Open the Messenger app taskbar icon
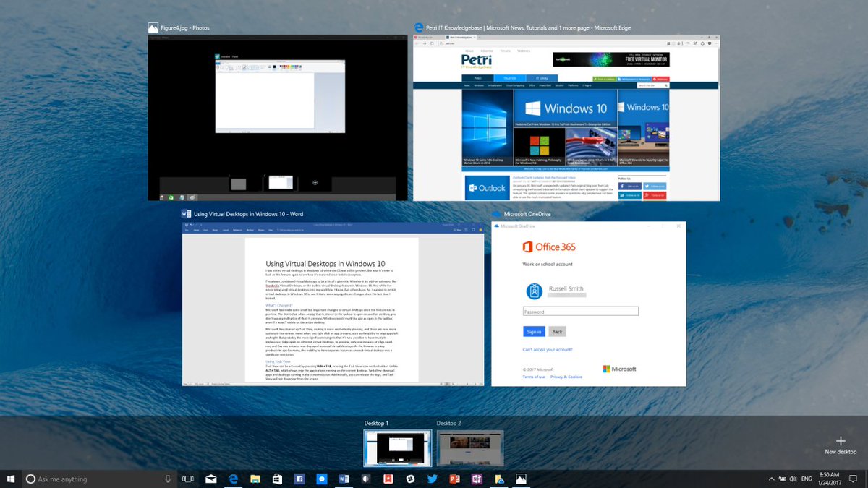The width and height of the screenshot is (868, 488). click(321, 479)
